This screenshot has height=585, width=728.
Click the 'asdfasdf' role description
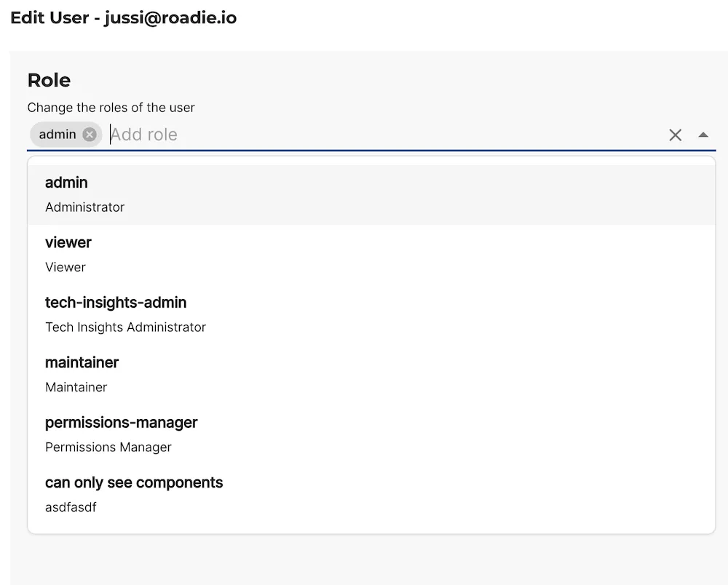point(71,507)
